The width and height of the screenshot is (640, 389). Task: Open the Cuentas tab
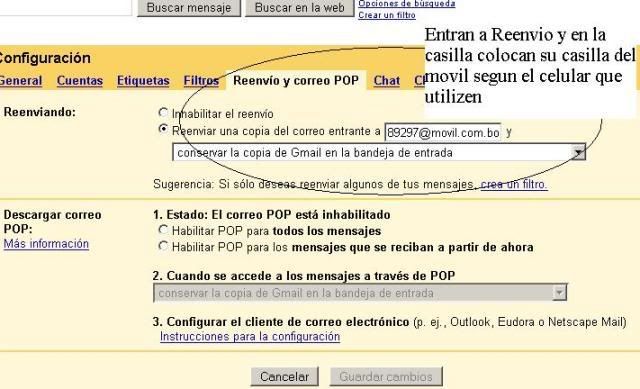pyautogui.click(x=80, y=81)
